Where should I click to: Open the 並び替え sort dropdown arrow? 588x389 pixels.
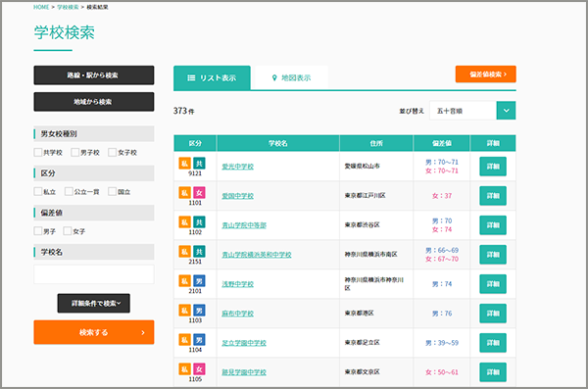[x=506, y=111]
